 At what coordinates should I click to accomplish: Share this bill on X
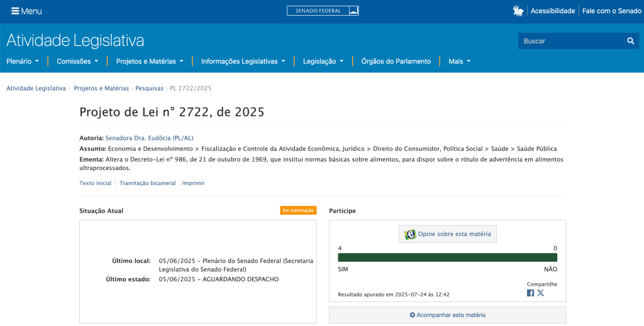(541, 293)
